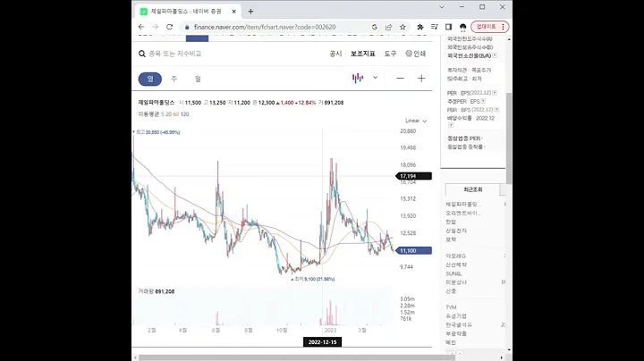Toggle the browser side panel icon
The height and width of the screenshot is (361, 644).
tap(448, 27)
